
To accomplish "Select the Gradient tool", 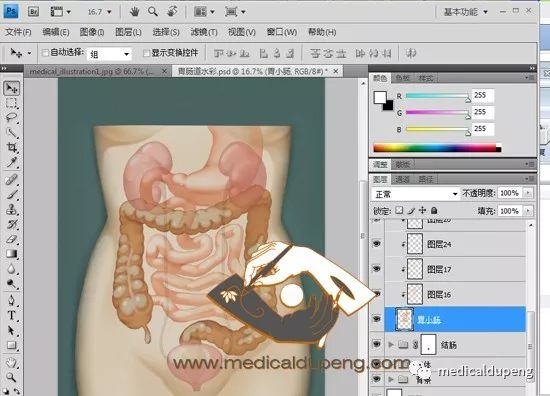I will pos(12,254).
